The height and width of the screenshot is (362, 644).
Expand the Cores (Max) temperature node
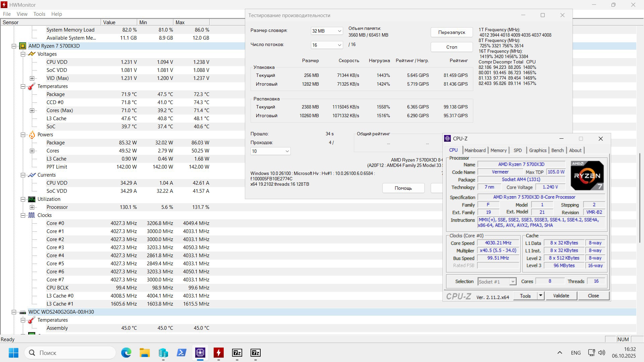pos(32,110)
